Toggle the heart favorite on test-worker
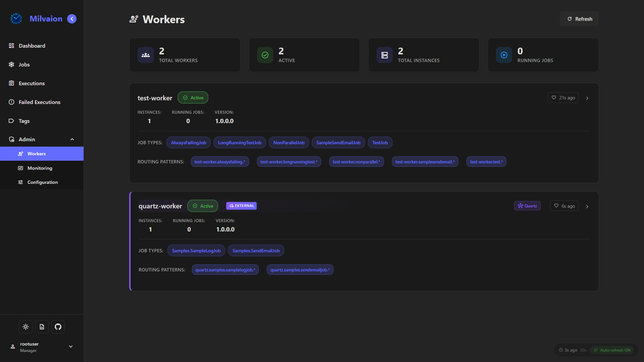 coord(554,98)
